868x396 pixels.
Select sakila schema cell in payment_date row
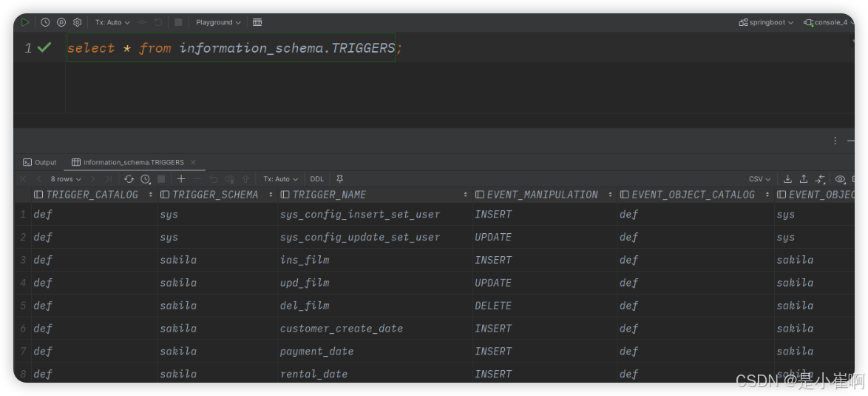[217, 351]
